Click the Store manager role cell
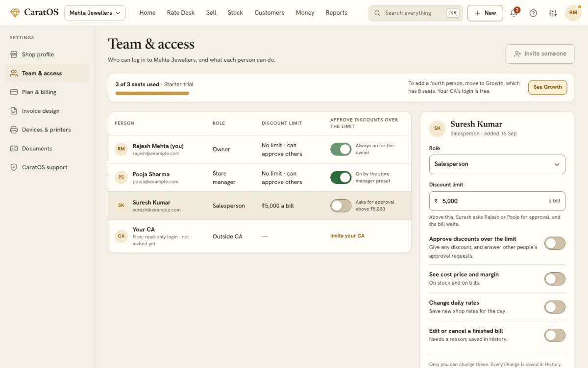Viewport: 588px width, 368px height. click(224, 178)
